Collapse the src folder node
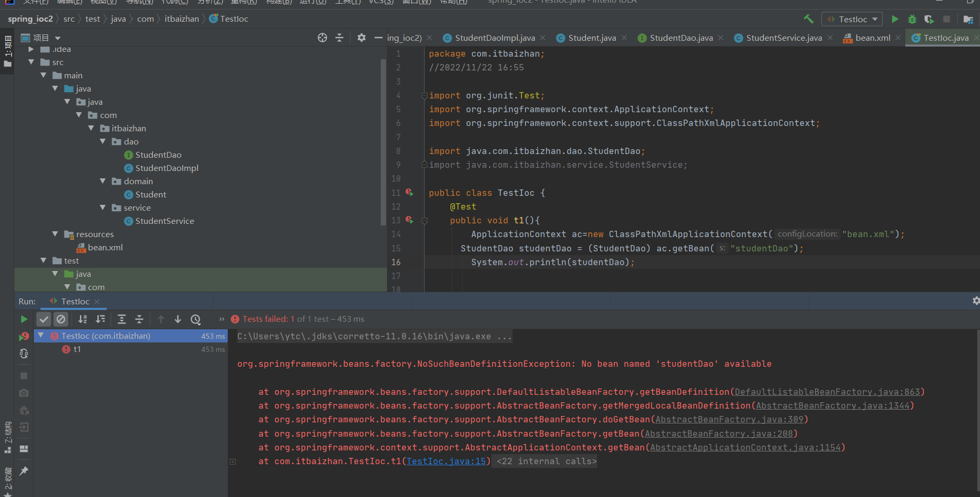Image resolution: width=980 pixels, height=497 pixels. pos(31,62)
